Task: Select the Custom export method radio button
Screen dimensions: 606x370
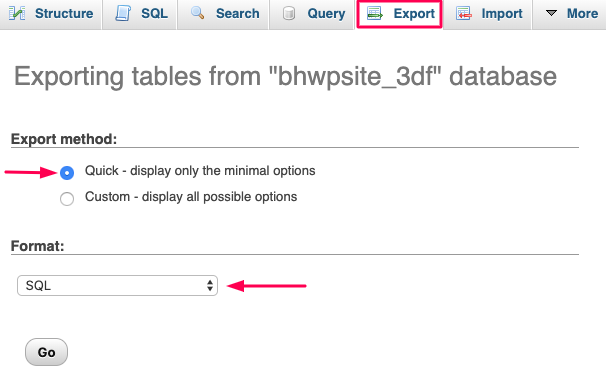Action: click(67, 199)
